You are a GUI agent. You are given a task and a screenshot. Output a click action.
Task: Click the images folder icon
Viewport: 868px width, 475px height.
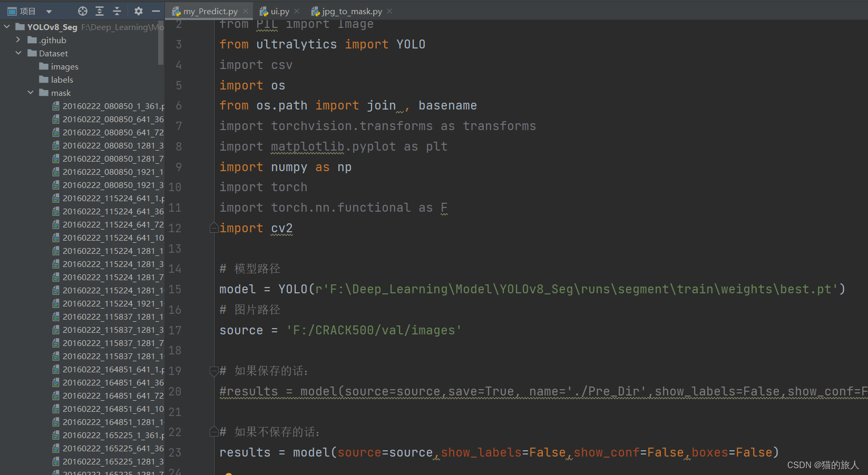coord(44,66)
